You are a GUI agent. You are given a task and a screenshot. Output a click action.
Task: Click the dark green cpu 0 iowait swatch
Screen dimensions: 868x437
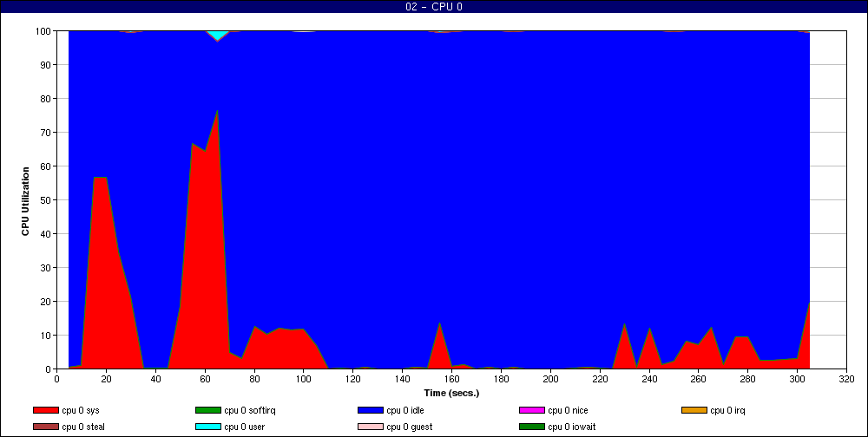tap(532, 427)
